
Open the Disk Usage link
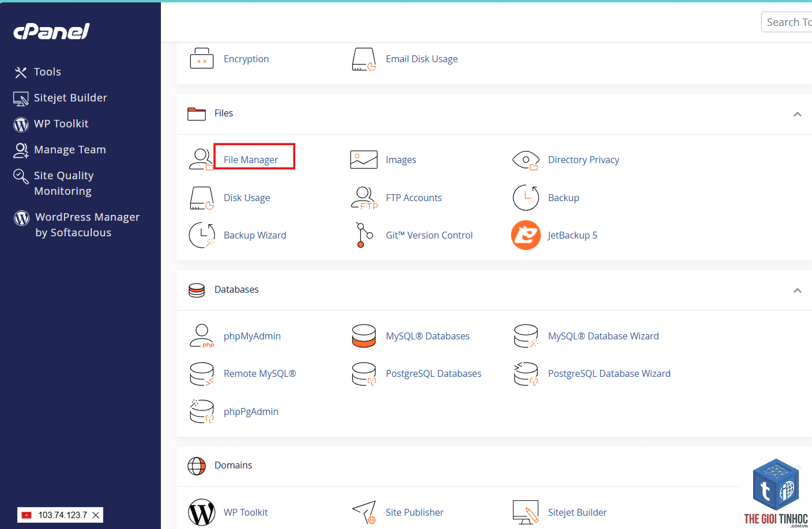(x=247, y=198)
